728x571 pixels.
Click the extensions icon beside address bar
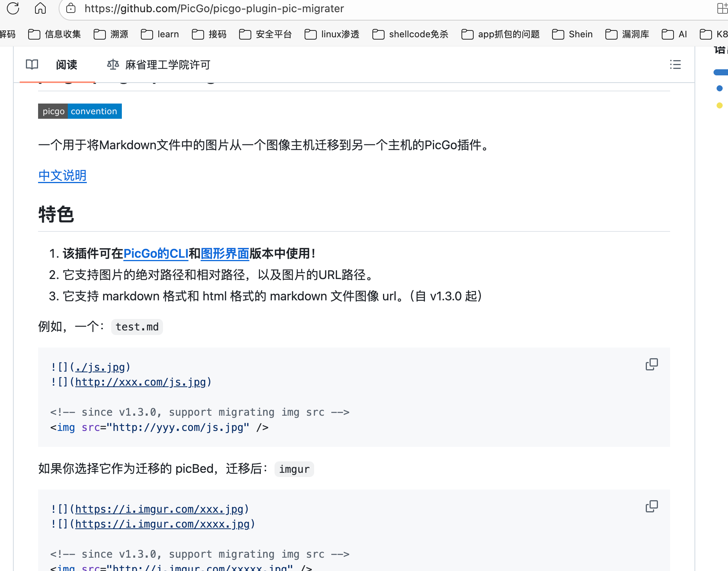722,8
